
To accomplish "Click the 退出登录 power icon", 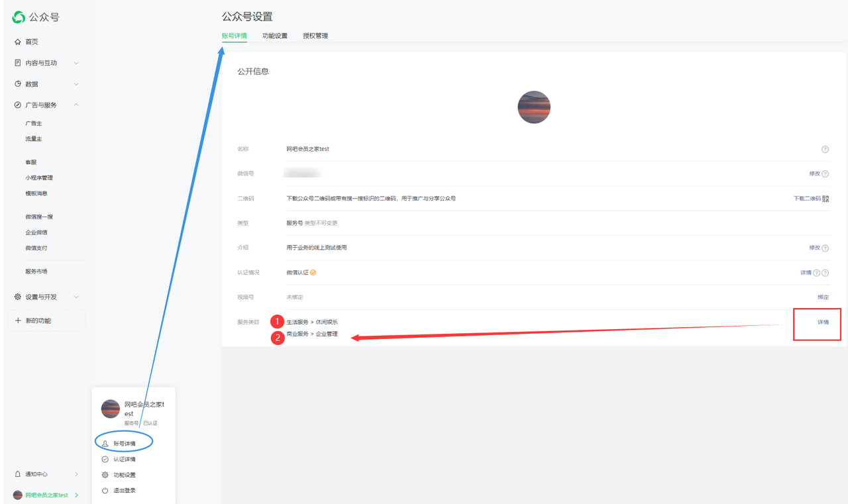I will (105, 491).
